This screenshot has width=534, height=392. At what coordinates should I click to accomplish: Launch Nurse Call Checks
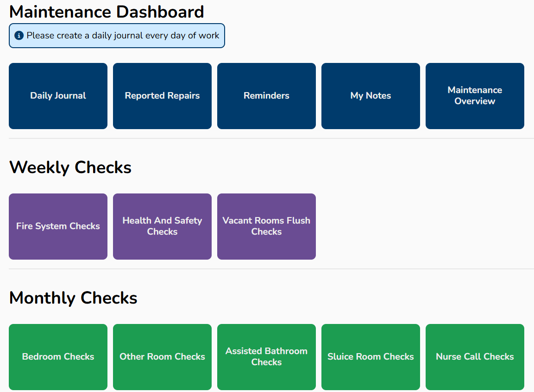point(475,357)
